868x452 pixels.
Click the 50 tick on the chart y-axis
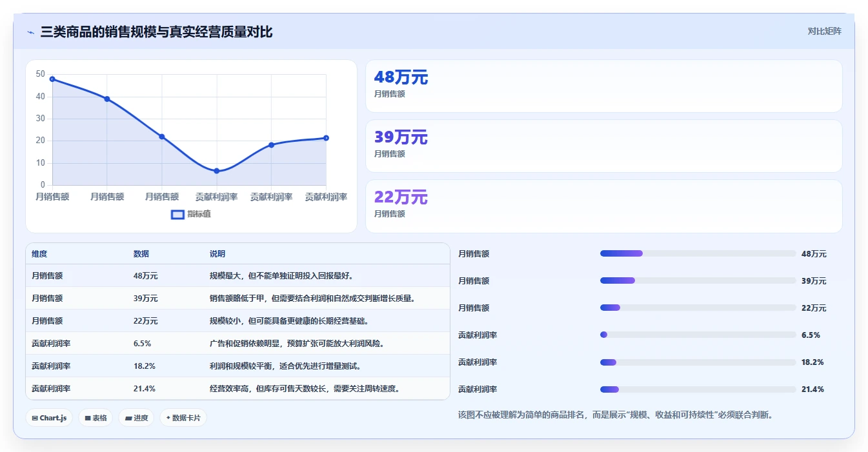click(x=41, y=74)
